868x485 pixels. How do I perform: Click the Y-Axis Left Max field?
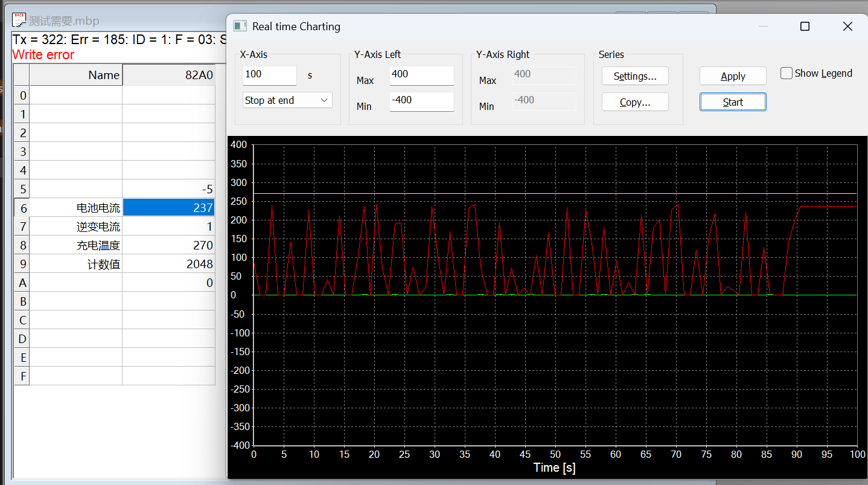[421, 75]
